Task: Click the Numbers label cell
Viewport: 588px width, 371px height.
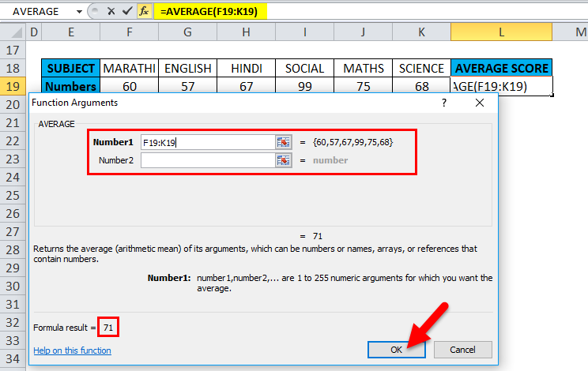Action: pyautogui.click(x=71, y=86)
